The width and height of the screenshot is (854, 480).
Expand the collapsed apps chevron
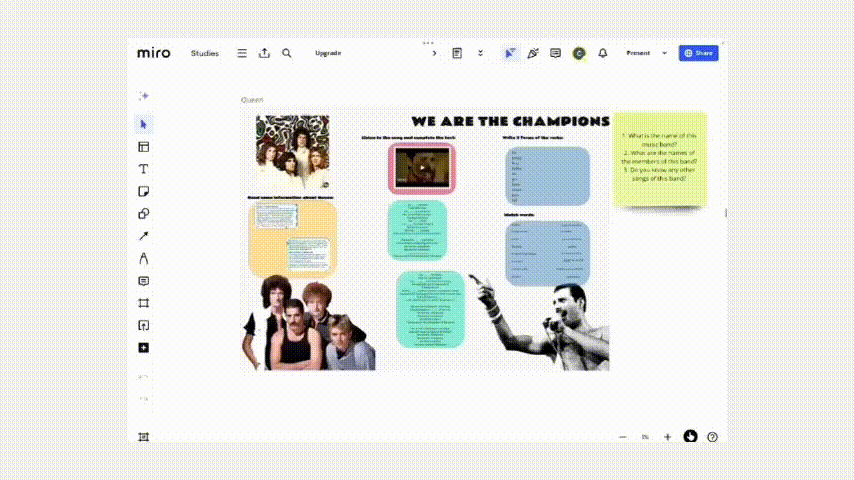434,53
